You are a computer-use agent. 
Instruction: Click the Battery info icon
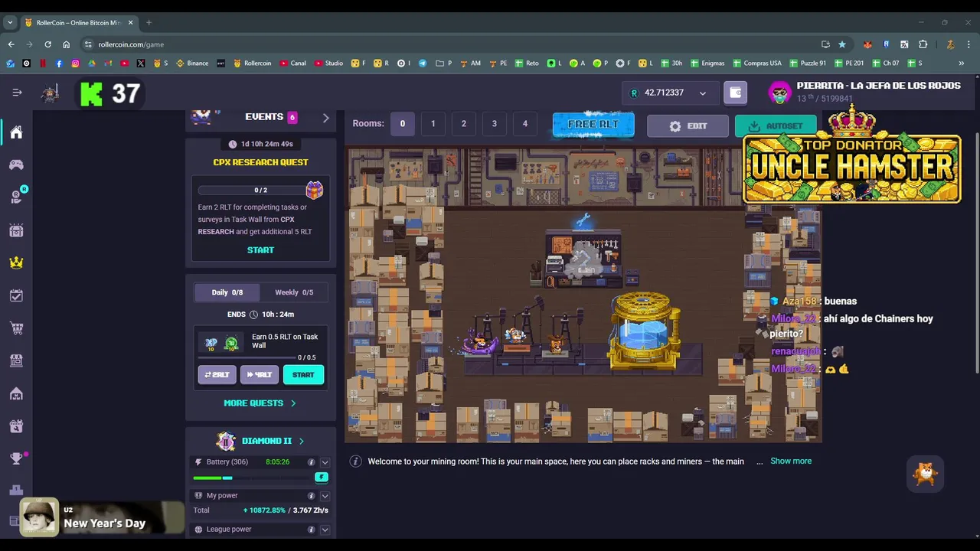click(x=311, y=462)
